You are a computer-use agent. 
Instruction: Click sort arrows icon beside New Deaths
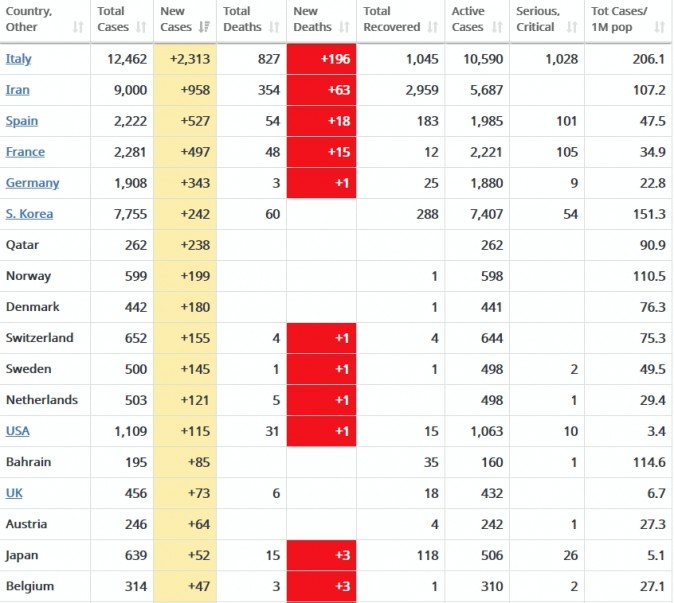pos(345,27)
